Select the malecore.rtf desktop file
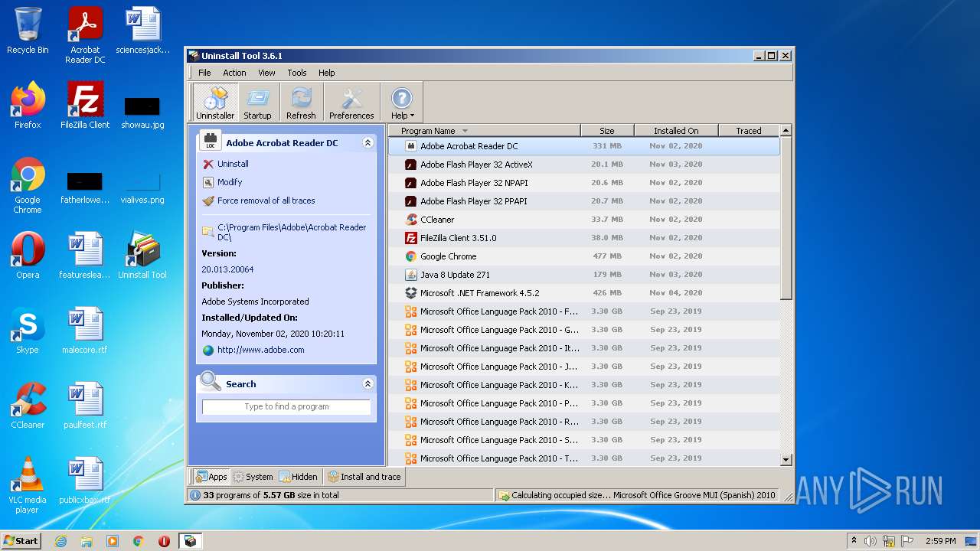Viewport: 980px width, 551px height. 85,331
